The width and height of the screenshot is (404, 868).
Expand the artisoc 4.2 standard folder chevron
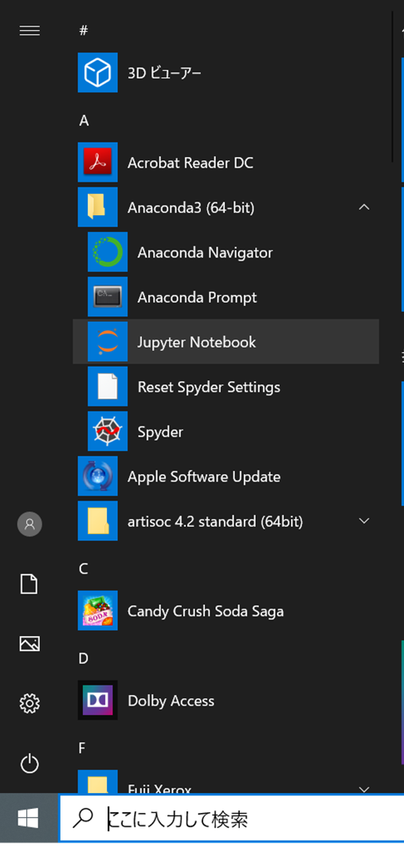pos(363,521)
